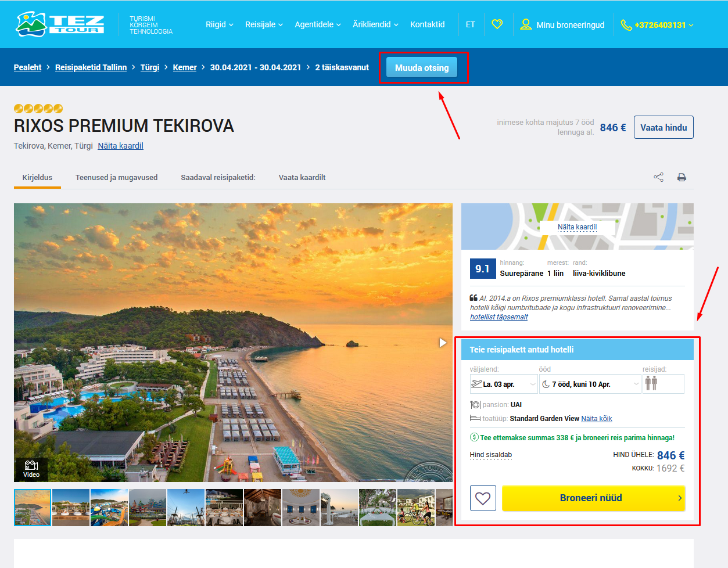Viewport: 728px width, 568px height.
Task: Select tenth thumbnail with garden table
Action: point(378,508)
